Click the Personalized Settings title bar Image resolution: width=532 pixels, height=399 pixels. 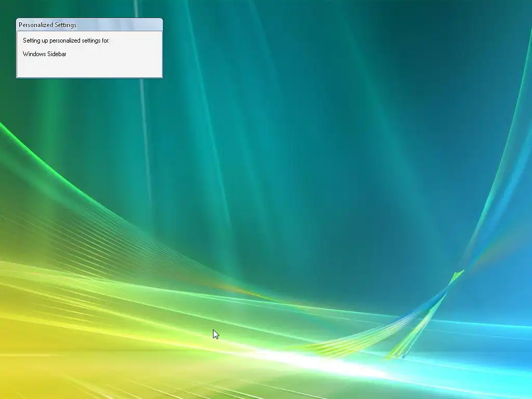[89, 25]
